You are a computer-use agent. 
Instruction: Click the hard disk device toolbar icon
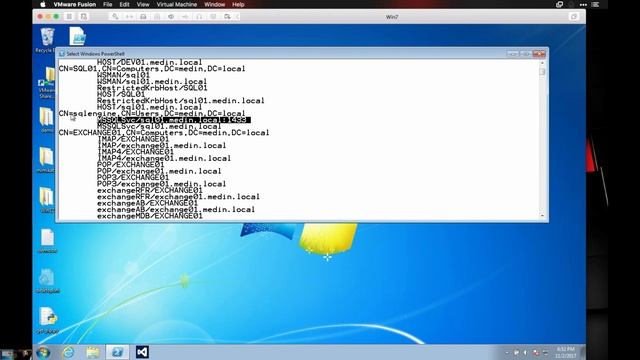point(143,17)
